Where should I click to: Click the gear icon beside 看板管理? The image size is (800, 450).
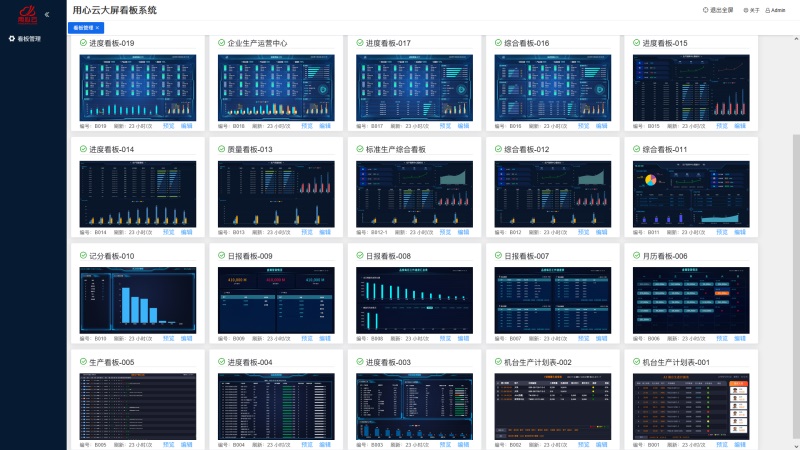(x=12, y=39)
